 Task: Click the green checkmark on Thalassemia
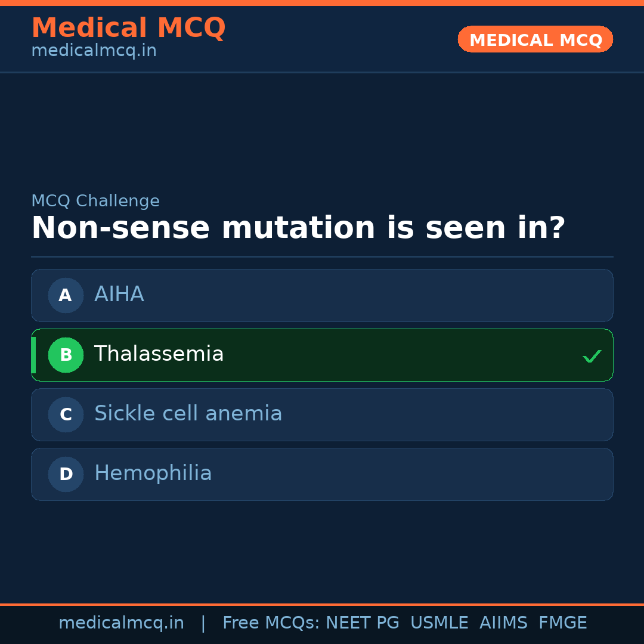pos(592,356)
